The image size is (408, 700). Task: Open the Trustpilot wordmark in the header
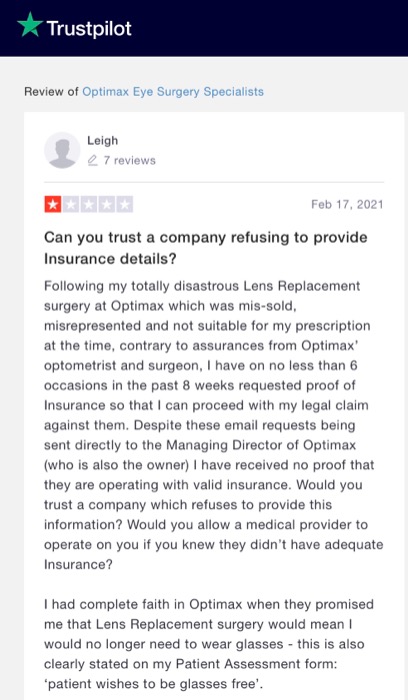click(89, 29)
